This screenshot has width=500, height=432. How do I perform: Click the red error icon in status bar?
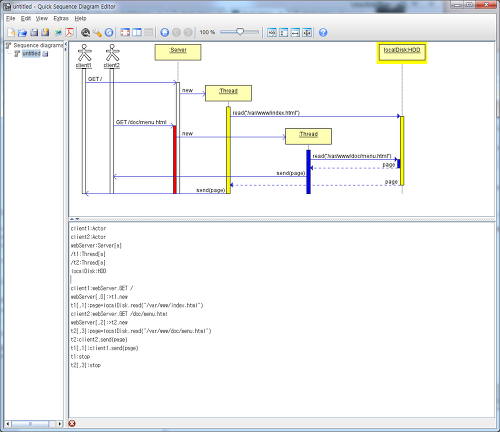72,423
